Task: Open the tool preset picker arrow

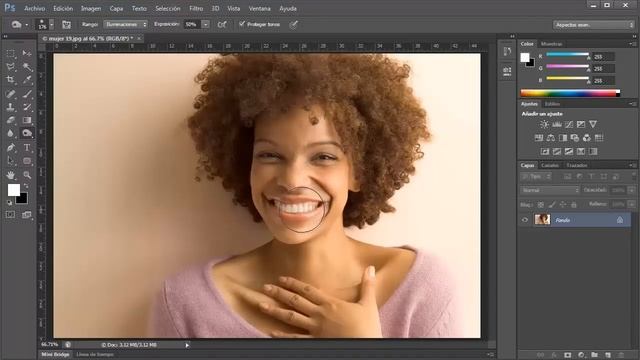Action: pyautogui.click(x=27, y=25)
